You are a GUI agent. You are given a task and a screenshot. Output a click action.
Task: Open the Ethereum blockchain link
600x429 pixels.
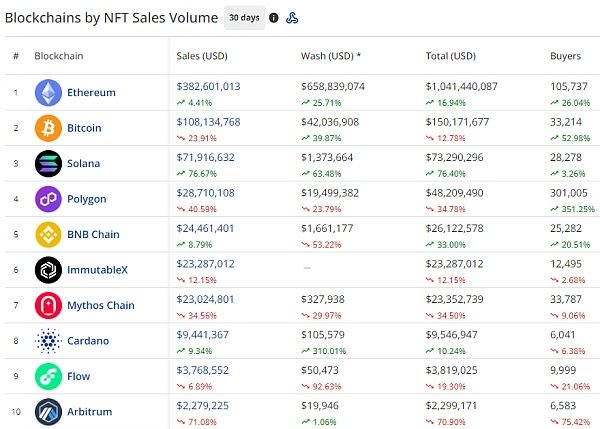(91, 93)
